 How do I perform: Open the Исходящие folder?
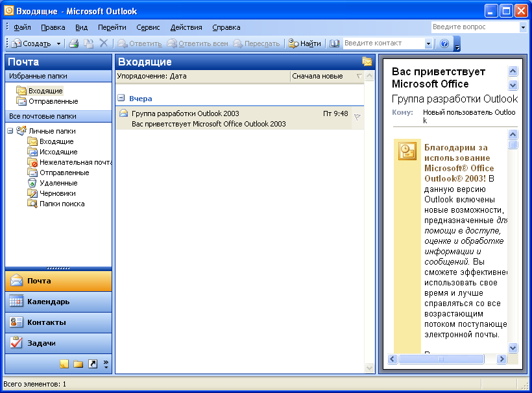pos(53,152)
